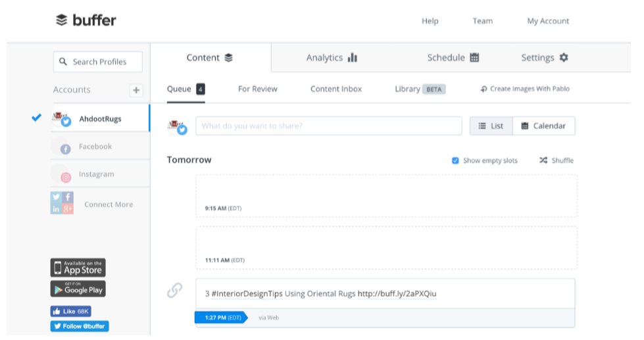This screenshot has width=644, height=340.
Task: Click the Follow @buffer Twitter button
Action: 80,326
